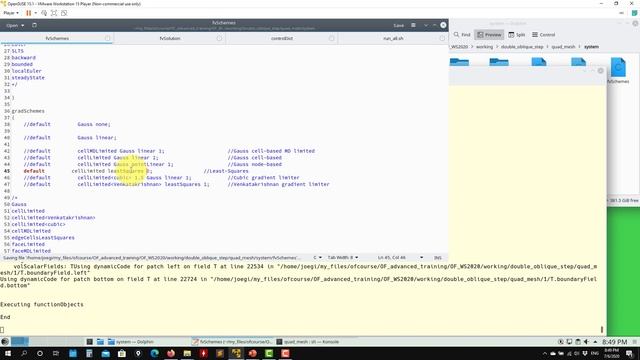Select the system breadcrumb in Dolphin
640x360 pixels.
click(x=591, y=47)
